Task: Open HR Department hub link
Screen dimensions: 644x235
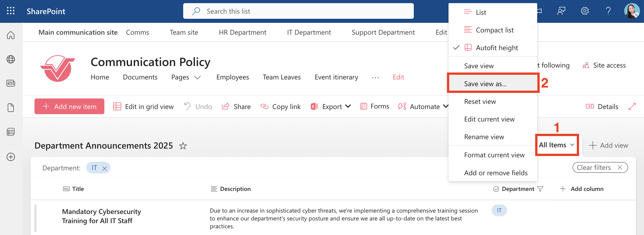Action: pos(242,32)
